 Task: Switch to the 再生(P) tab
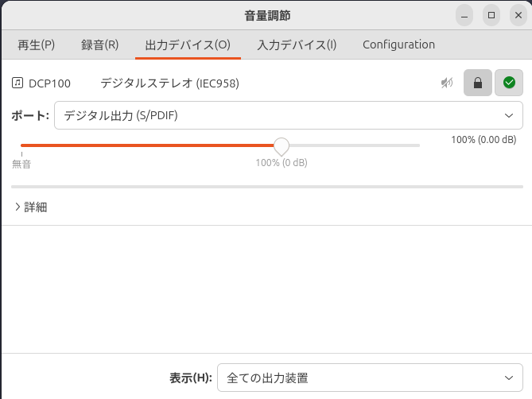pos(37,45)
